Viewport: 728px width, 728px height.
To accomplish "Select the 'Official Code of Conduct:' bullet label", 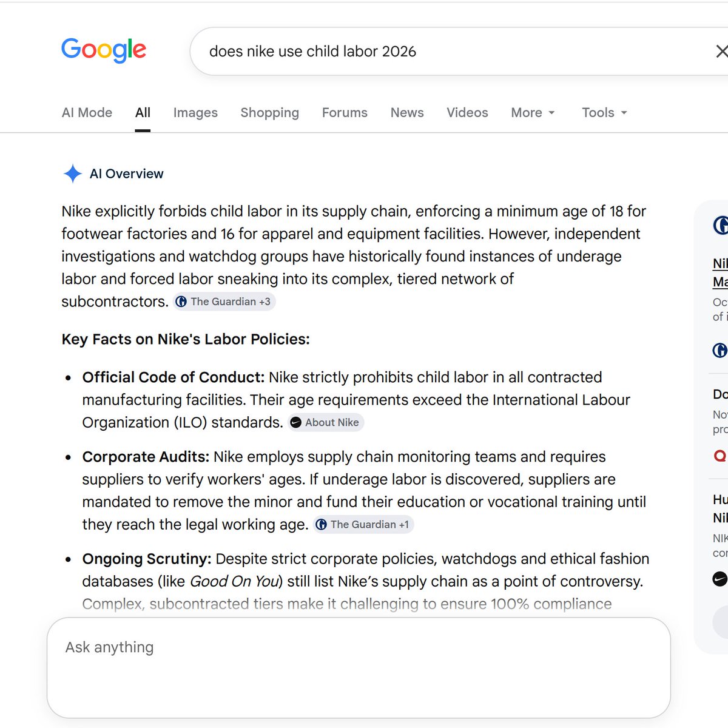I will 174,377.
